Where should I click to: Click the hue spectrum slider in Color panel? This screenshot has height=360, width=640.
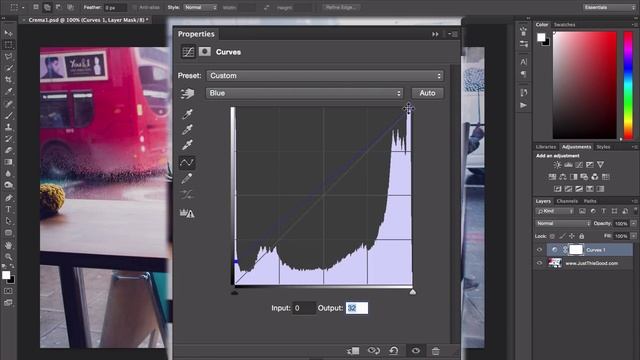[x=628, y=85]
